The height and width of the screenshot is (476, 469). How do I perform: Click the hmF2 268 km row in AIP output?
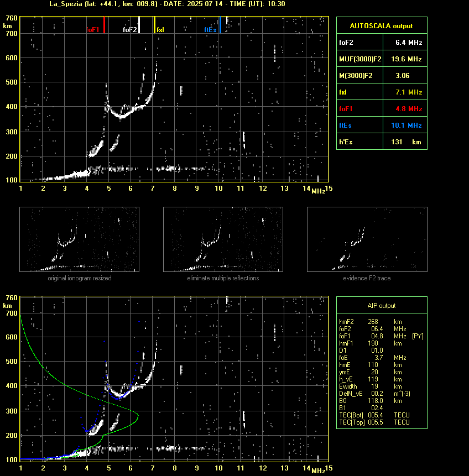point(371,322)
